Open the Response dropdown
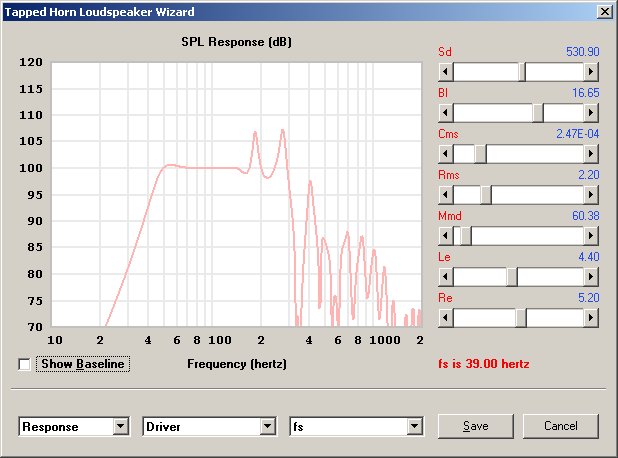The image size is (618, 458). tap(121, 426)
